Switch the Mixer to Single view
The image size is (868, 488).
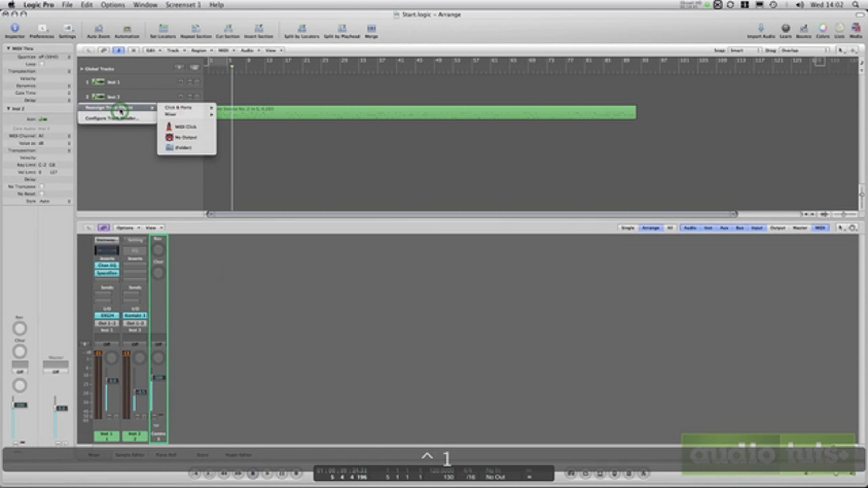(628, 228)
